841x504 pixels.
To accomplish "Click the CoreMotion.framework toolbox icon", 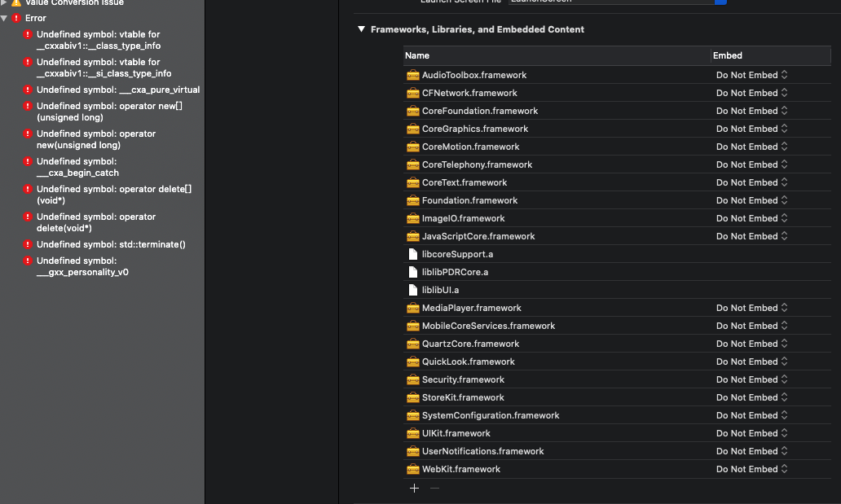I will click(412, 147).
